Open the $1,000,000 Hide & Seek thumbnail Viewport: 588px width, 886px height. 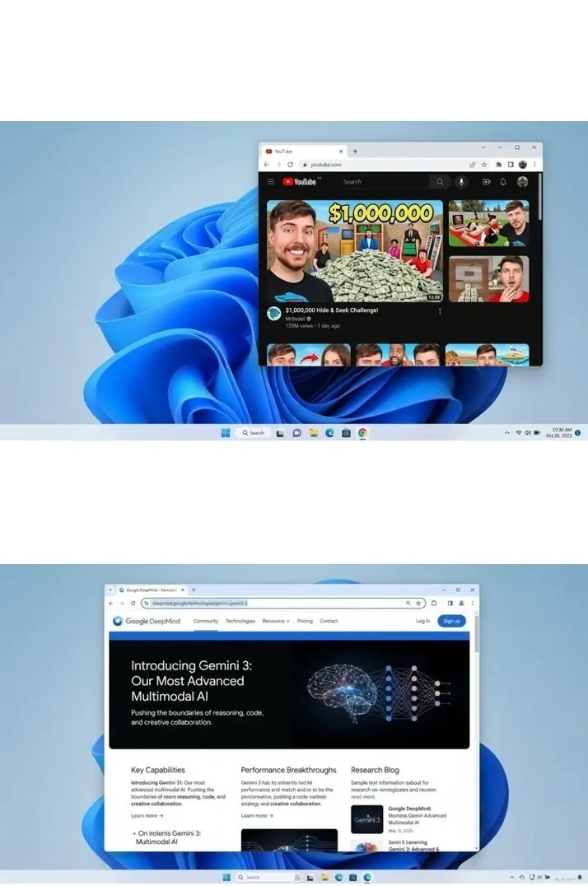tap(355, 251)
